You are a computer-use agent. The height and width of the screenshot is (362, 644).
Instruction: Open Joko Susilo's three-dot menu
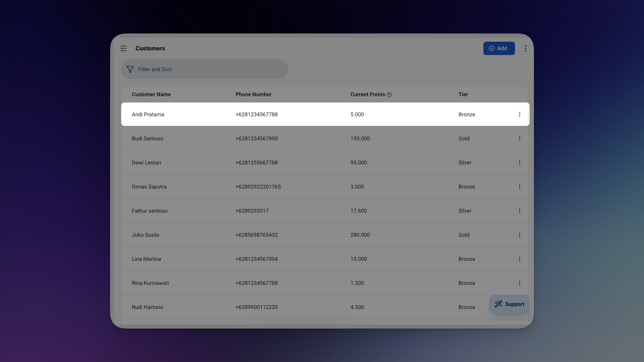click(x=520, y=235)
